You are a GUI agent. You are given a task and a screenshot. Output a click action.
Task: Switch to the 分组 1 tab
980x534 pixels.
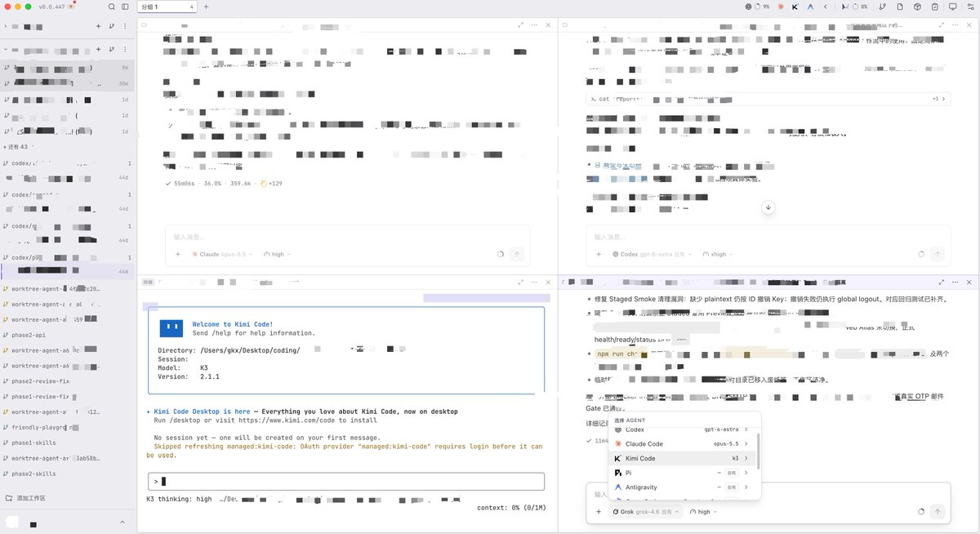(x=167, y=7)
